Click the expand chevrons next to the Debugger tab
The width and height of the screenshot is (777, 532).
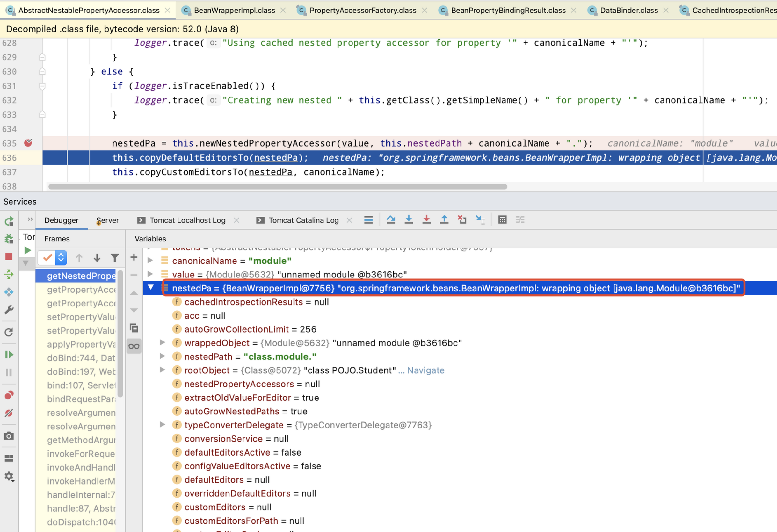(30, 219)
